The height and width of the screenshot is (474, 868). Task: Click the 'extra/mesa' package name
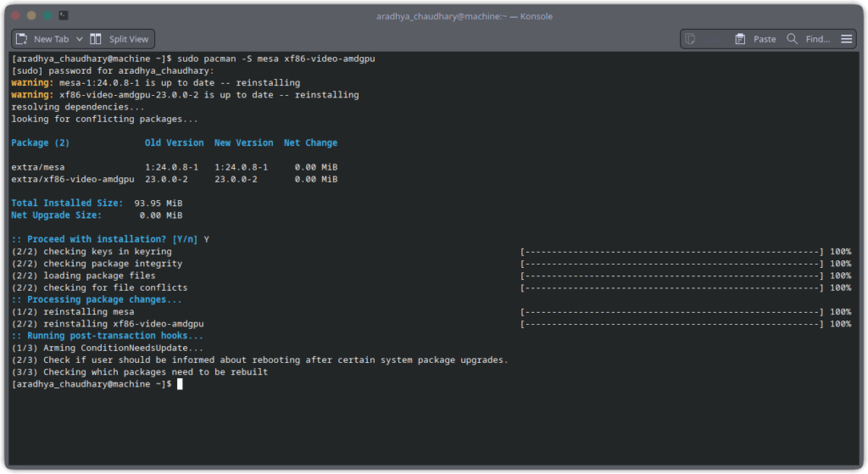[x=37, y=167]
